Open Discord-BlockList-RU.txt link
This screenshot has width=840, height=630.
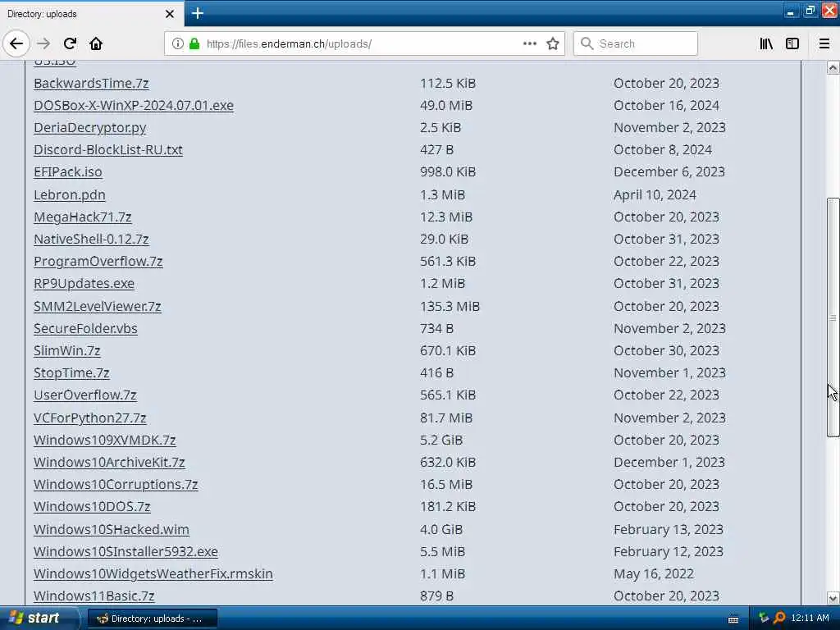click(x=107, y=150)
